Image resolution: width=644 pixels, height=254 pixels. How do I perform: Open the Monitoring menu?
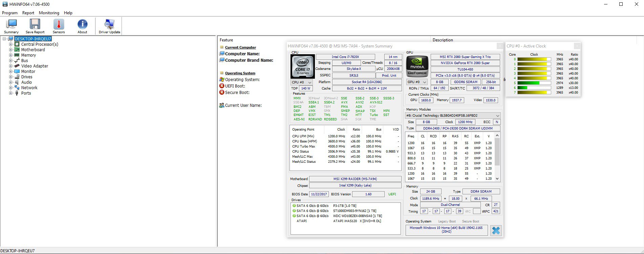(x=49, y=13)
